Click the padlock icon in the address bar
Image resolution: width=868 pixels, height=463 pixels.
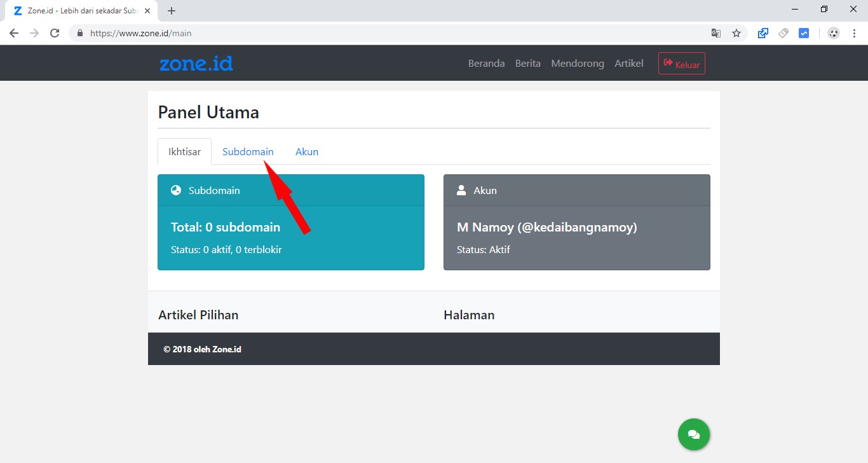tap(79, 32)
